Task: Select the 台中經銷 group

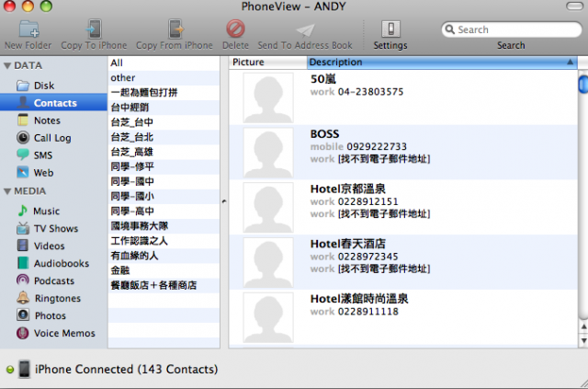Action: click(164, 108)
